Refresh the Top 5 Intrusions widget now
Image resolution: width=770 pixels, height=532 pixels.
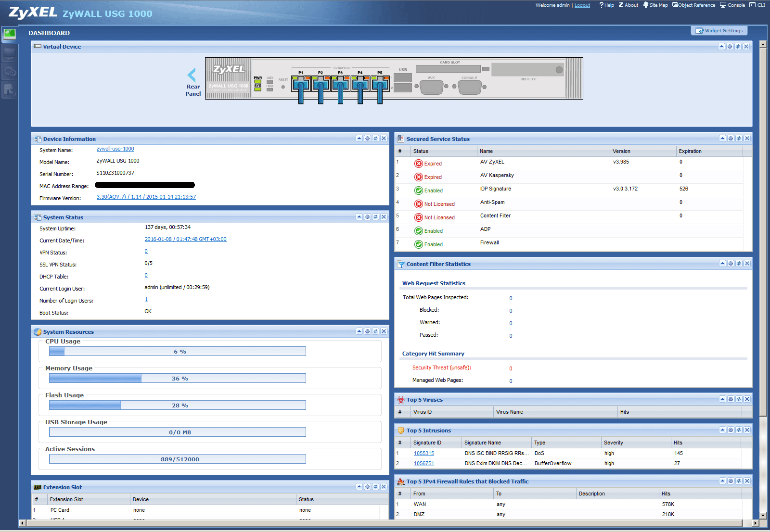(x=739, y=430)
